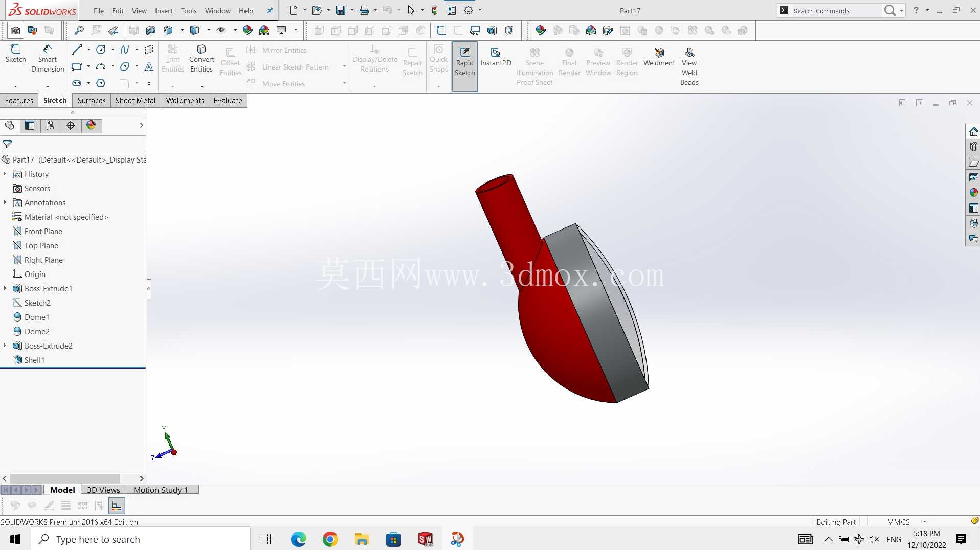Expand the Boss-Extrude1 feature

(x=5, y=289)
